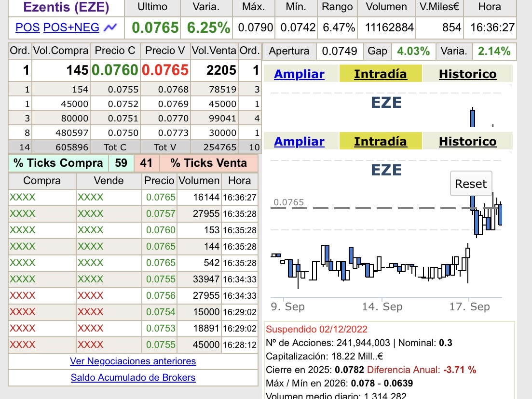Click the lower Ampliar link
Image resolution: width=532 pixels, height=399 pixels.
click(299, 141)
